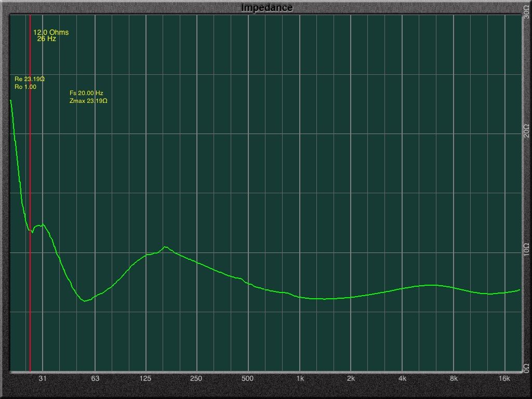Click the 4k frequency axis label

[402, 378]
